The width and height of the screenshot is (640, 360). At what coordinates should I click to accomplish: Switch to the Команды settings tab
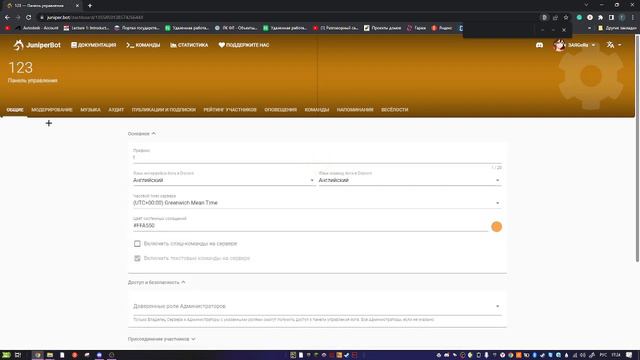[317, 110]
